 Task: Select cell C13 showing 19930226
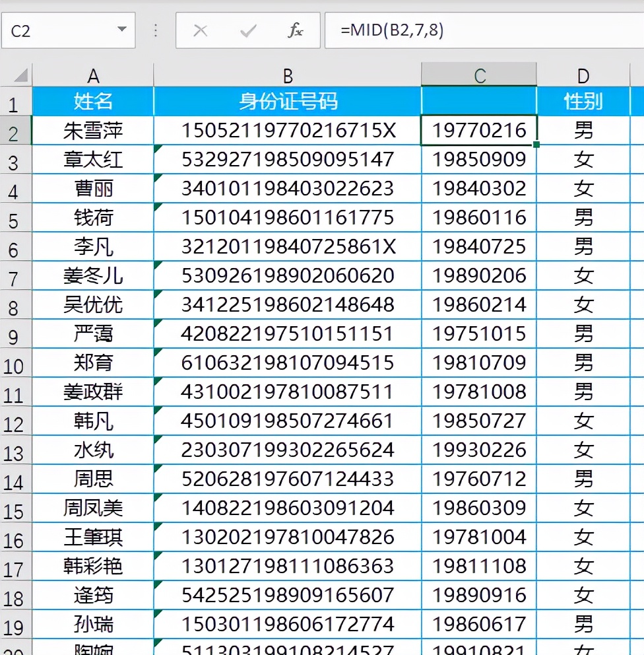tap(478, 449)
